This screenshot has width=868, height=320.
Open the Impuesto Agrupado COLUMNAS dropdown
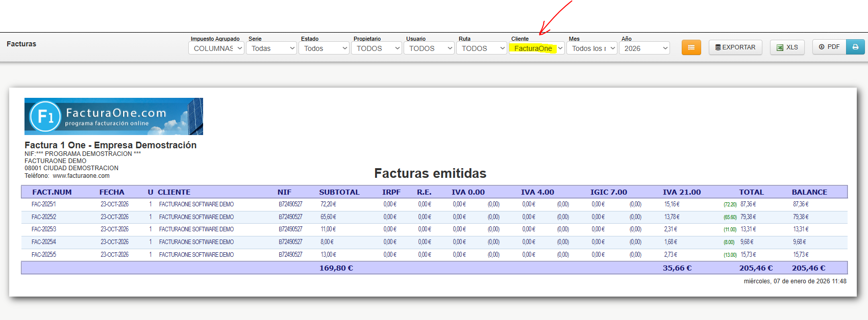pyautogui.click(x=216, y=48)
